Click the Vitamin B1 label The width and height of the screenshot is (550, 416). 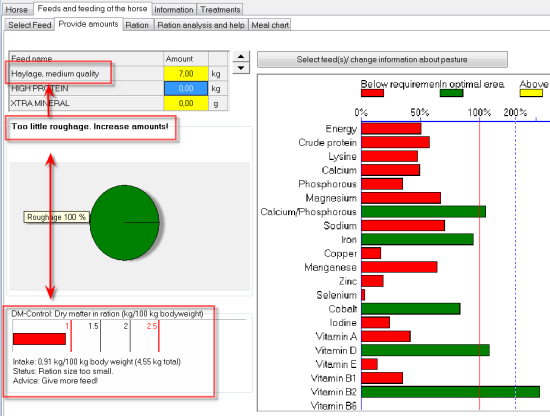coord(333,378)
